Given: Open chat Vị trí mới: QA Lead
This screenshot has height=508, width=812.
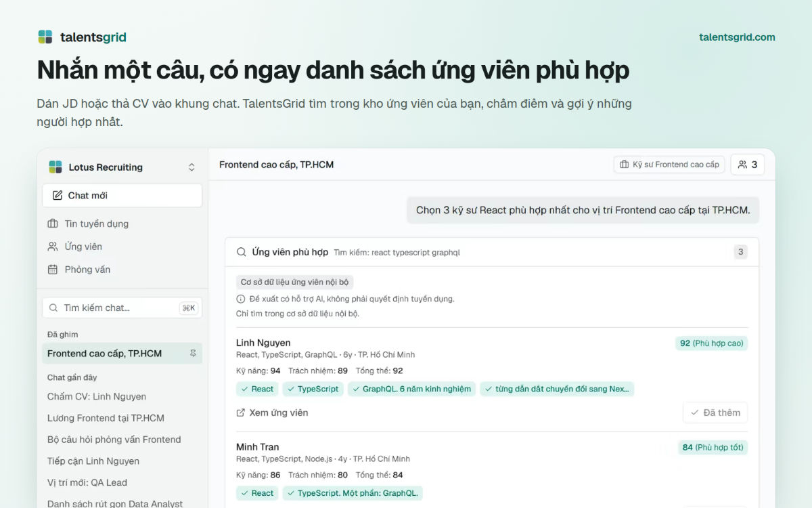Looking at the screenshot, I should coord(87,483).
